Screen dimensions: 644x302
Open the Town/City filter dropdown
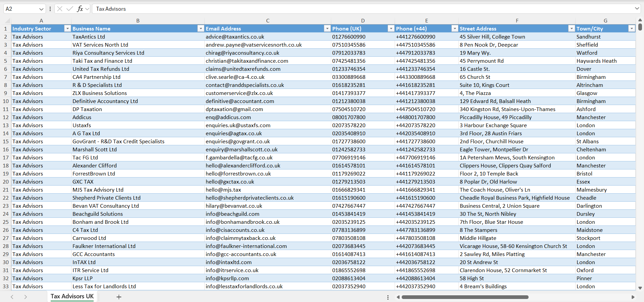632,29
